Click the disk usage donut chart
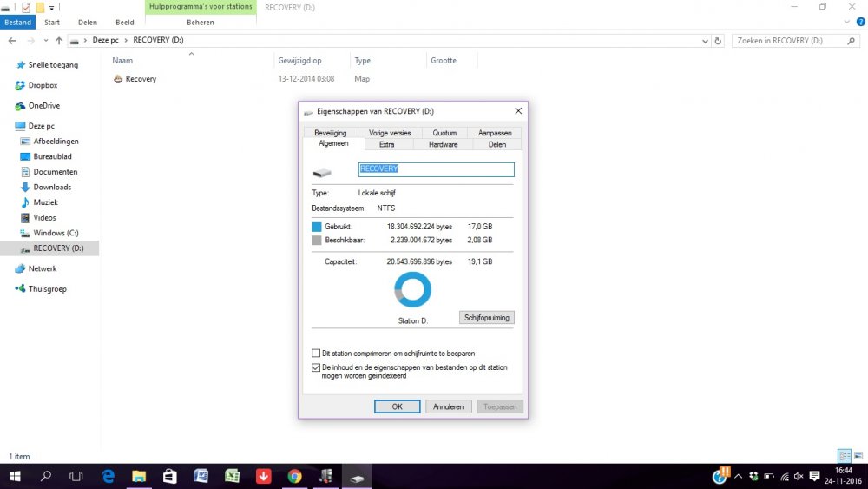Viewport: 868px width, 489px height. click(412, 290)
